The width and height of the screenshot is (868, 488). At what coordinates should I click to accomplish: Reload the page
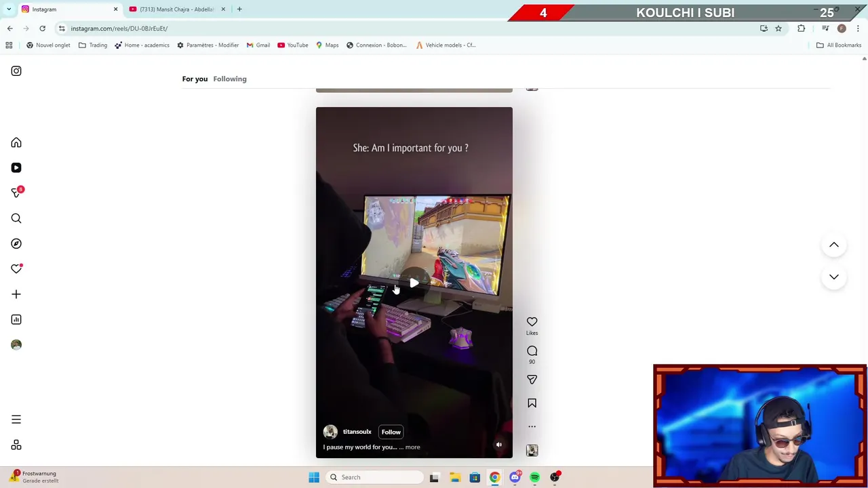tap(42, 28)
